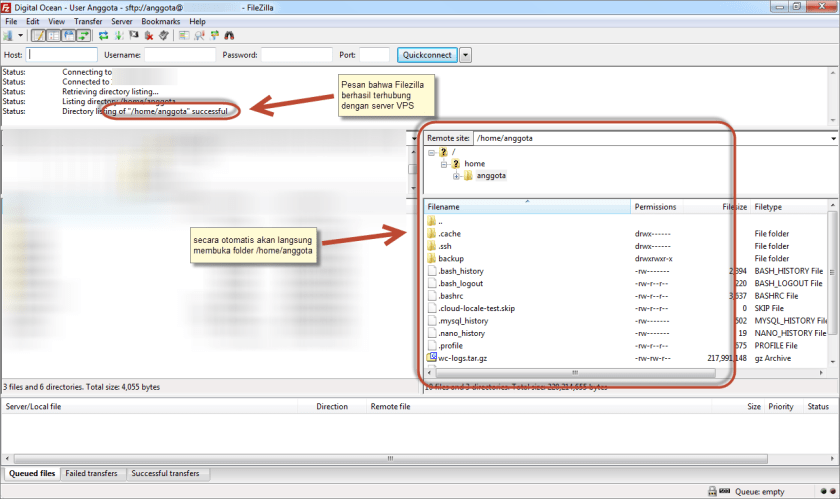Click the flag Cancel operation toolbar icon
The width and height of the screenshot is (840, 499).
click(x=133, y=35)
